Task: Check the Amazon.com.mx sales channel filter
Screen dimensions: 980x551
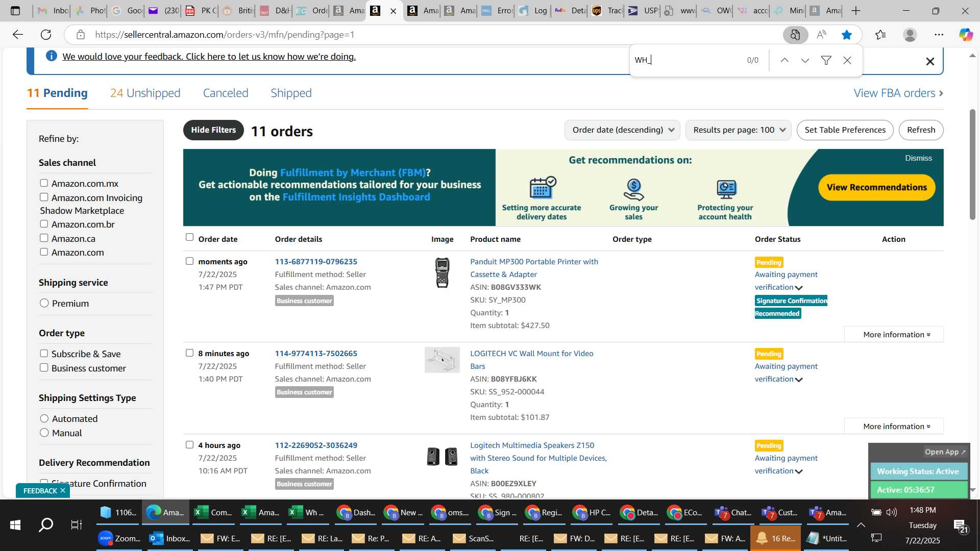Action: pos(44,183)
